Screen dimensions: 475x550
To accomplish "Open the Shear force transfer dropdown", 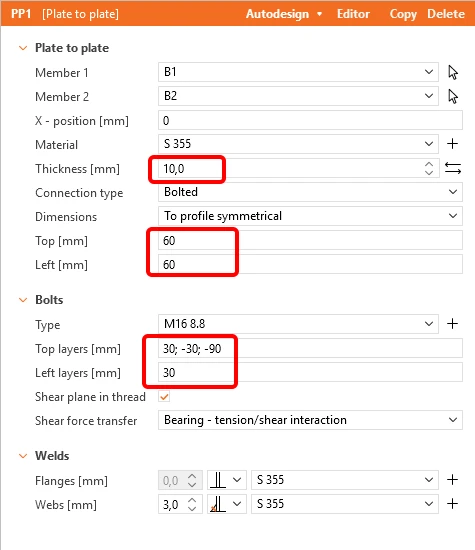I will tap(310, 420).
